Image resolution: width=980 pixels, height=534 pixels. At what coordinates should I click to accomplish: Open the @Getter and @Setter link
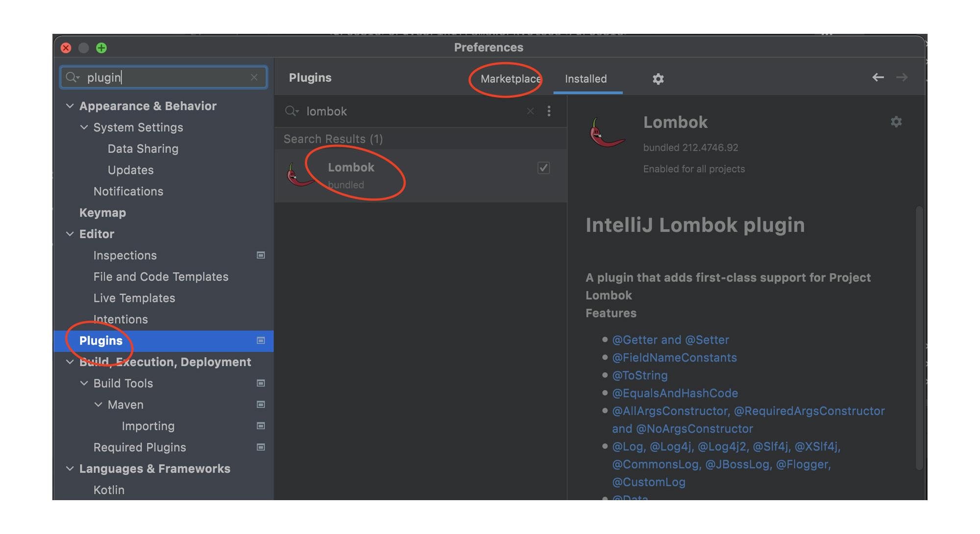point(670,340)
